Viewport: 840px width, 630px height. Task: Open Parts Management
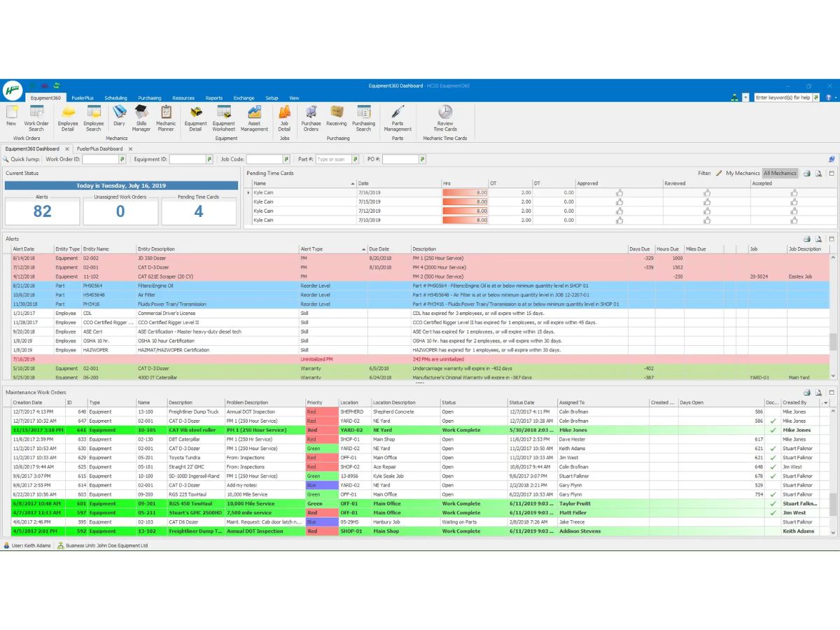[398, 118]
